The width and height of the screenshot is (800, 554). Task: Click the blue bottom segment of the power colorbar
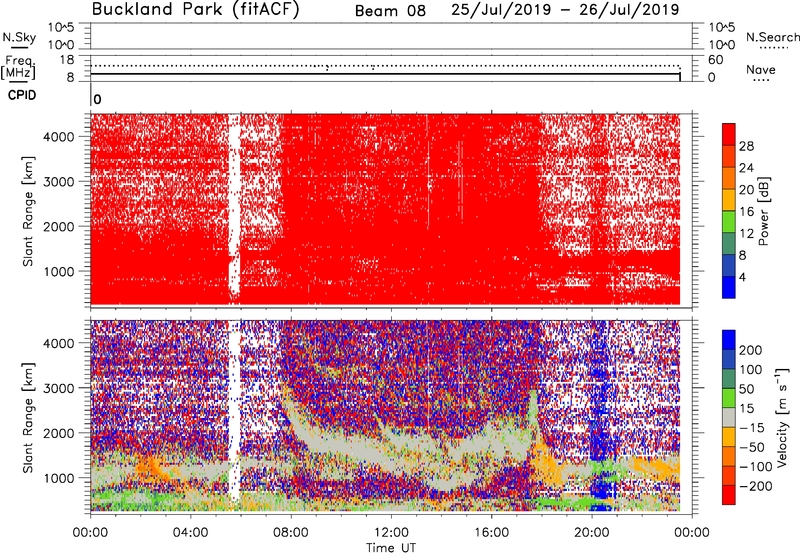tap(729, 287)
